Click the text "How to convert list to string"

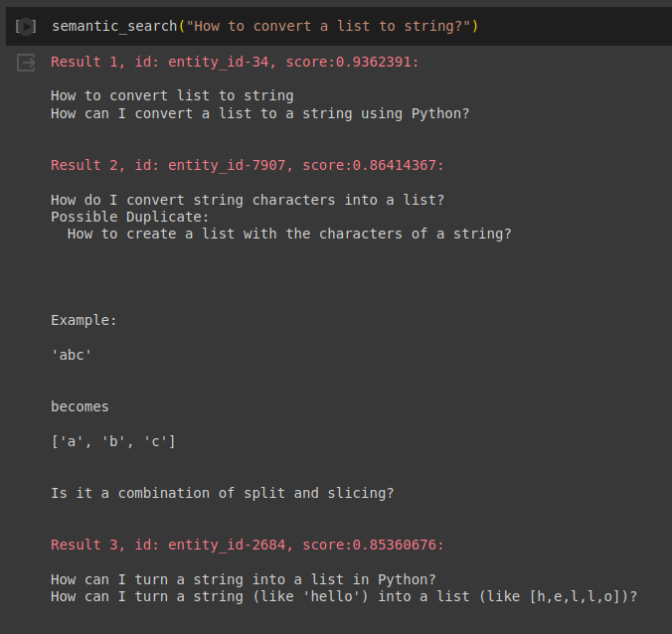pyautogui.click(x=172, y=96)
